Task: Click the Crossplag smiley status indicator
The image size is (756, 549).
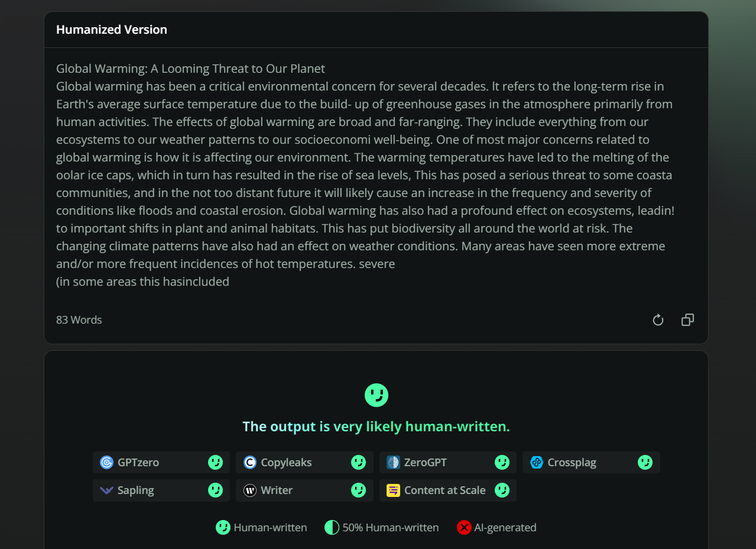Action: click(645, 463)
